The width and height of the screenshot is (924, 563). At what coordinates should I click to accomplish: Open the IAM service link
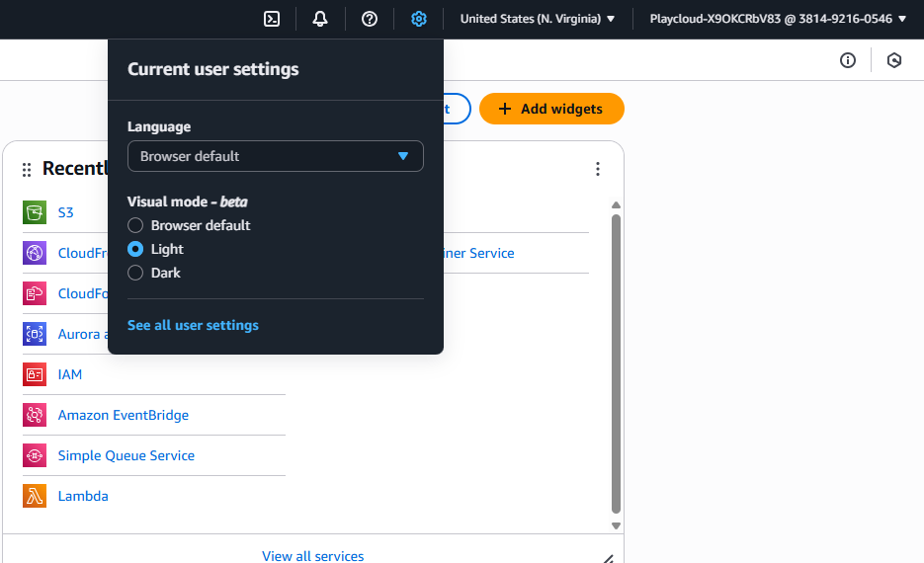(x=69, y=374)
